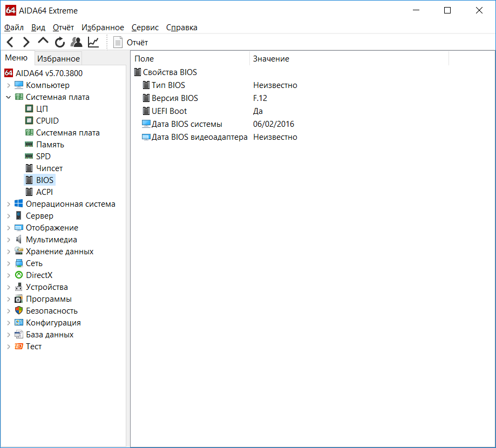Viewport: 496px width, 448px height.
Task: Expand the DirectX tree node
Action: coord(9,275)
